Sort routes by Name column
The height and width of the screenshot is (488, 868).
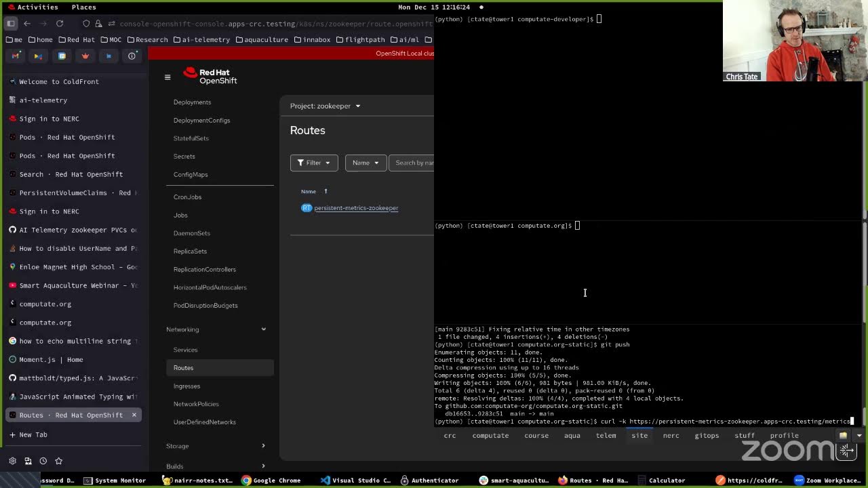[x=314, y=191]
